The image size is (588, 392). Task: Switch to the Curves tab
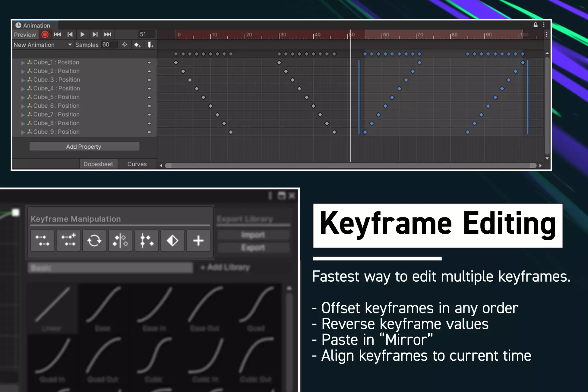pos(137,164)
